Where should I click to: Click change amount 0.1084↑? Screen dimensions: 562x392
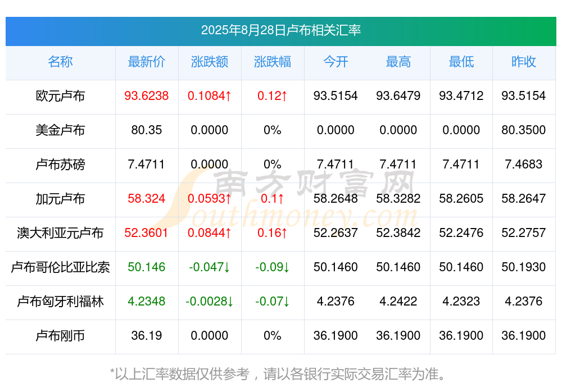210,96
